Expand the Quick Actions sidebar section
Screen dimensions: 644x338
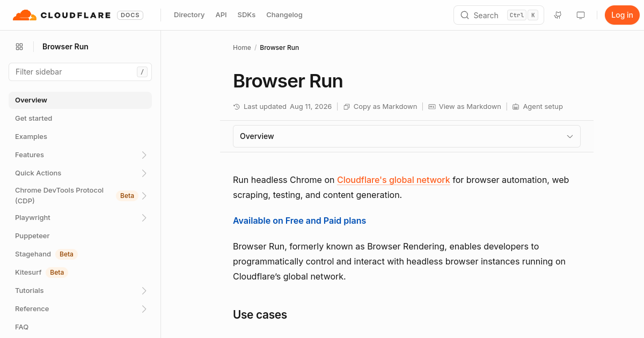coord(144,173)
